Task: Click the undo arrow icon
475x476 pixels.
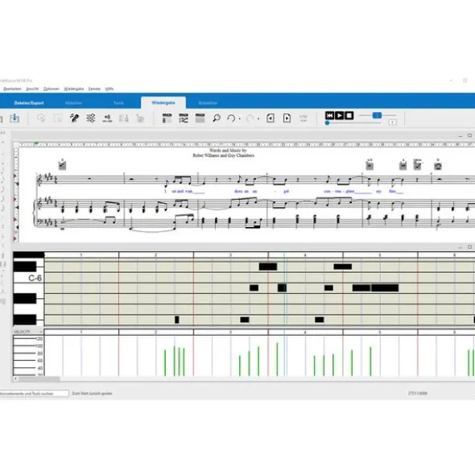Action: click(231, 118)
